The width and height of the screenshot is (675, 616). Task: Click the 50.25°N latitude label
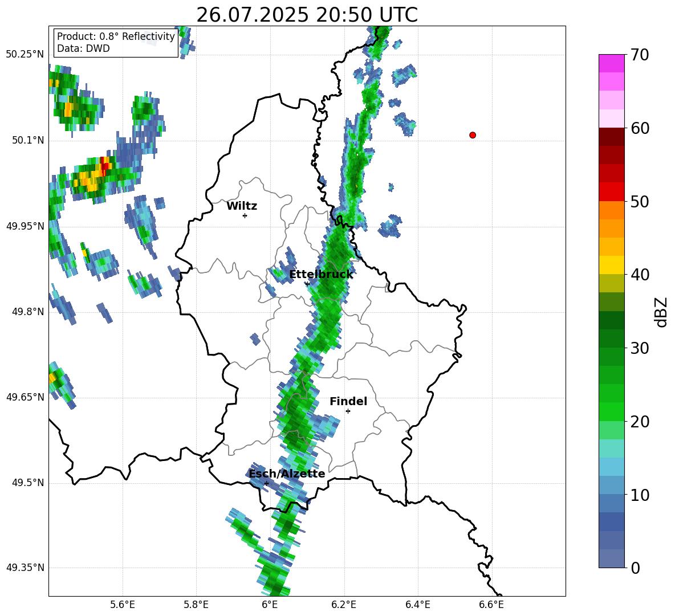click(x=25, y=55)
